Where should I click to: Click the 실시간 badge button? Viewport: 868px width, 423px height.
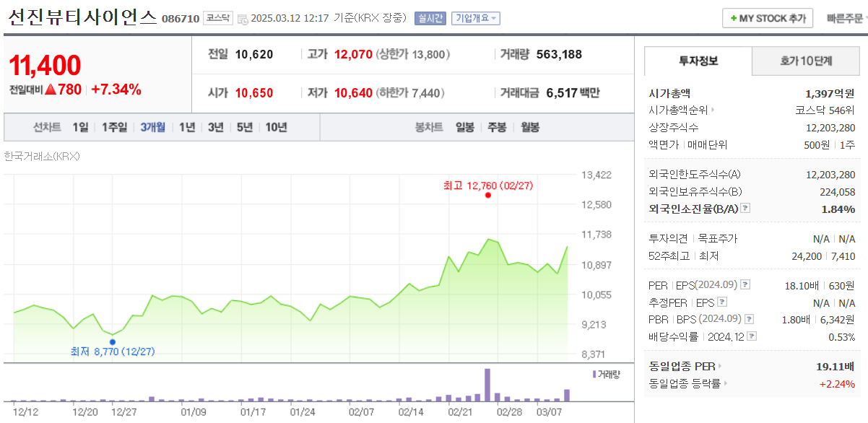(430, 19)
